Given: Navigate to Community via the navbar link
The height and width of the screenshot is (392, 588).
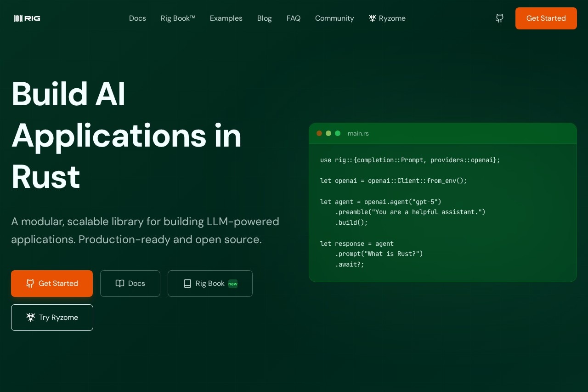Looking at the screenshot, I should (x=334, y=18).
